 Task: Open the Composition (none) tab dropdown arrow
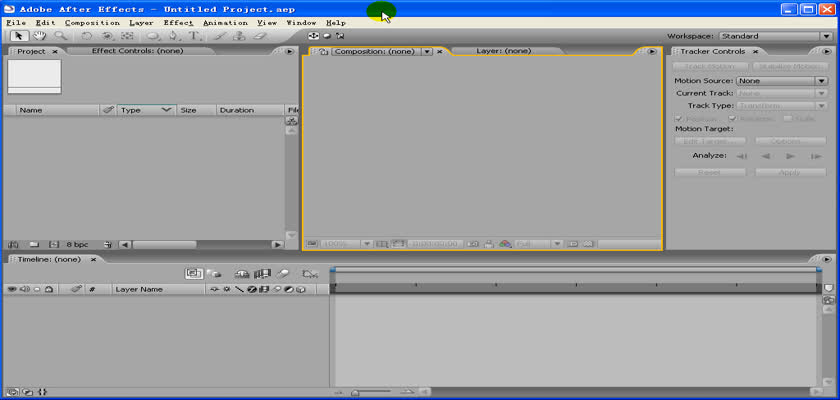pos(427,51)
